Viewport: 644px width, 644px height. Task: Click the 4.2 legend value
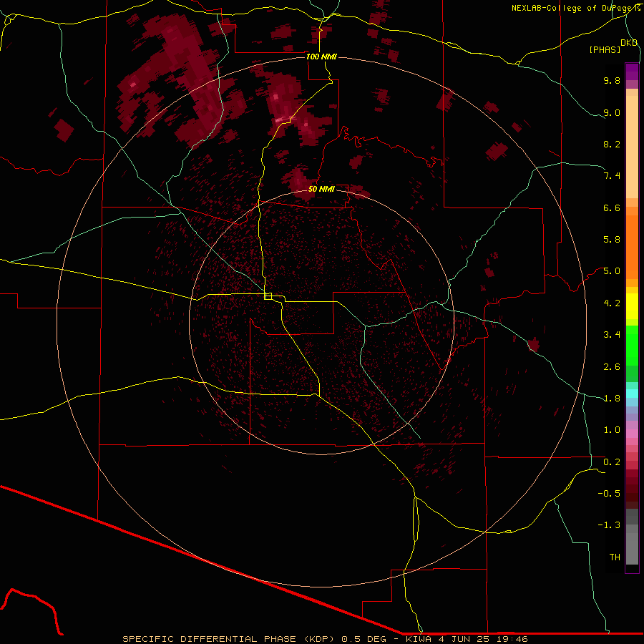(x=612, y=303)
